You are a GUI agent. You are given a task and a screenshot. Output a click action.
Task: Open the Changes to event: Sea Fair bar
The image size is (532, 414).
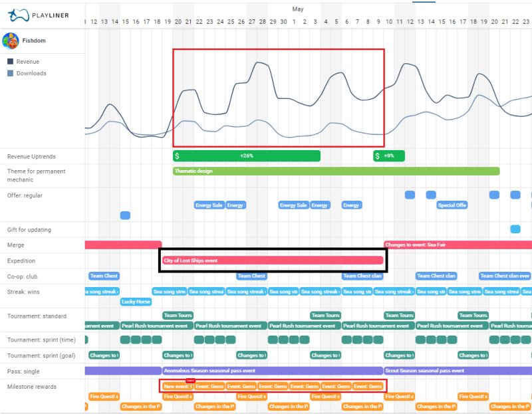point(458,245)
